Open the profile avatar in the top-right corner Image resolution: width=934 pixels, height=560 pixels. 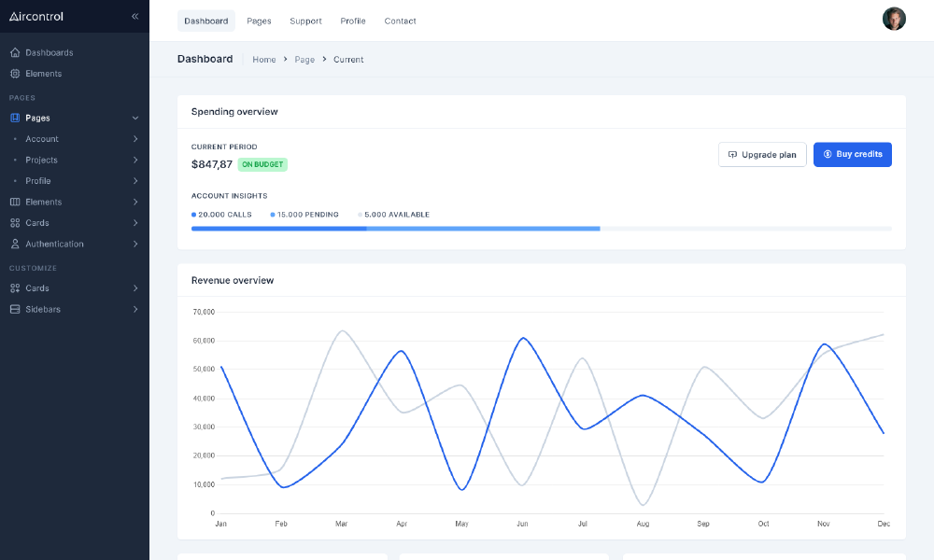894,18
